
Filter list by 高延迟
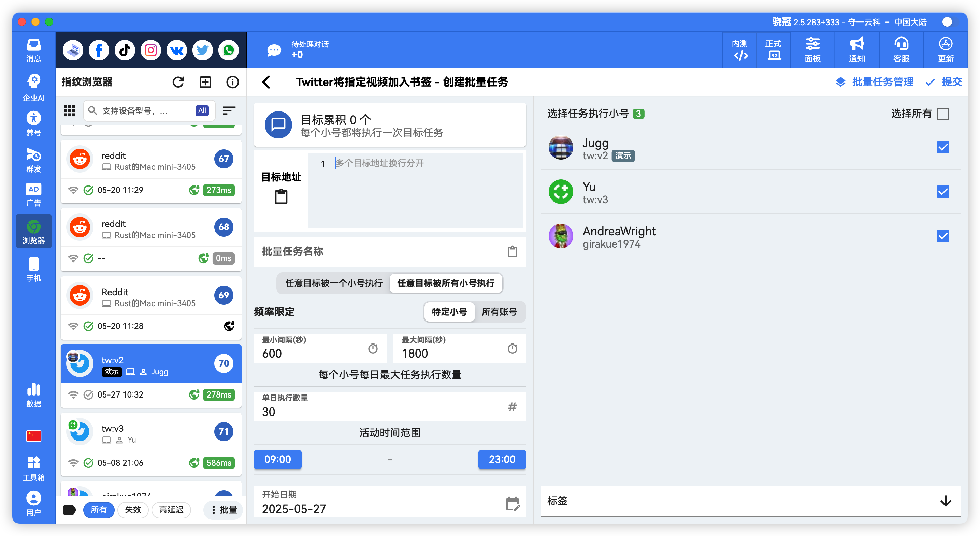tap(171, 510)
